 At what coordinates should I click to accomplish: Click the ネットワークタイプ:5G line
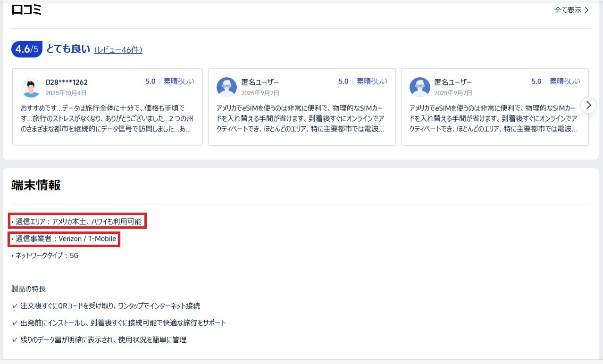pyautogui.click(x=45, y=256)
